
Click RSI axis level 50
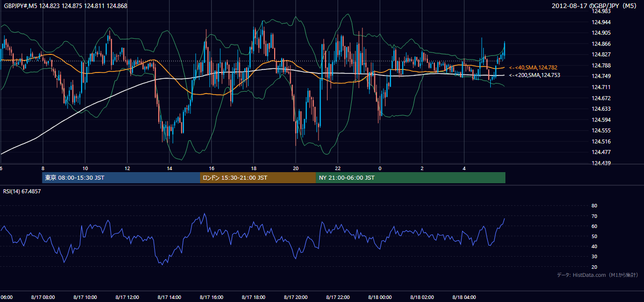[x=594, y=236]
